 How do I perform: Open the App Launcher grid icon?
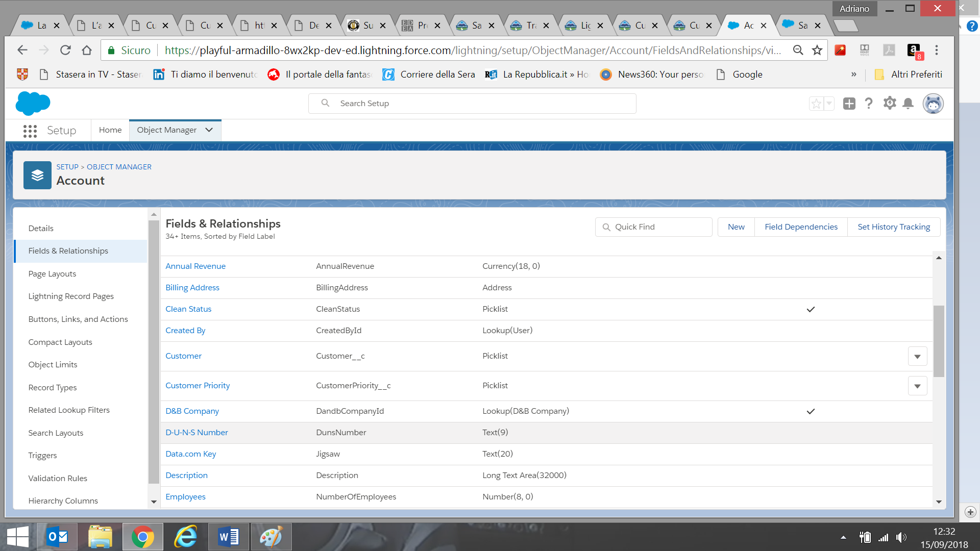coord(30,131)
